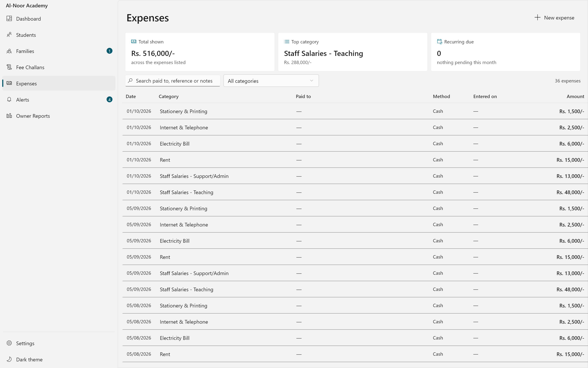The image size is (588, 368).
Task: Select 05/08/2026 Electricity Bill row
Action: click(355, 338)
